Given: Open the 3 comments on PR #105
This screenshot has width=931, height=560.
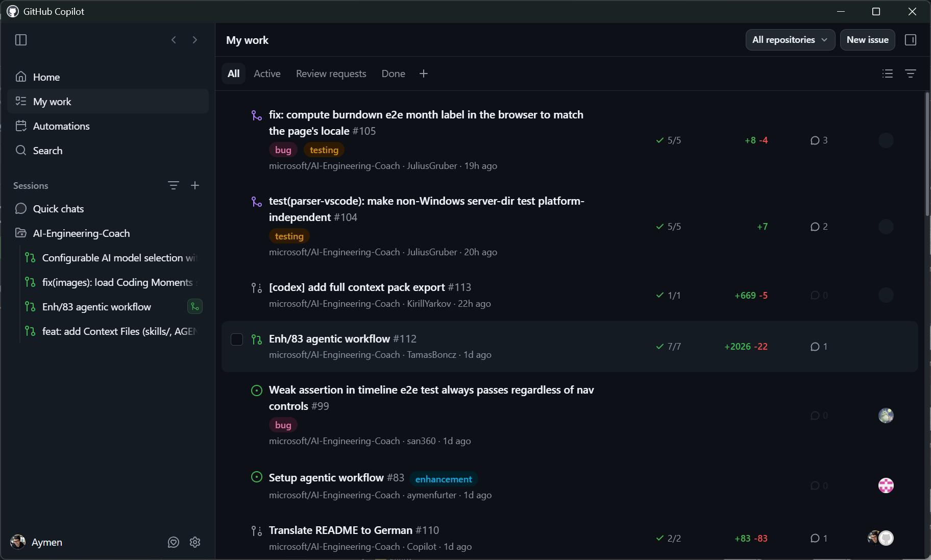Looking at the screenshot, I should coord(819,140).
